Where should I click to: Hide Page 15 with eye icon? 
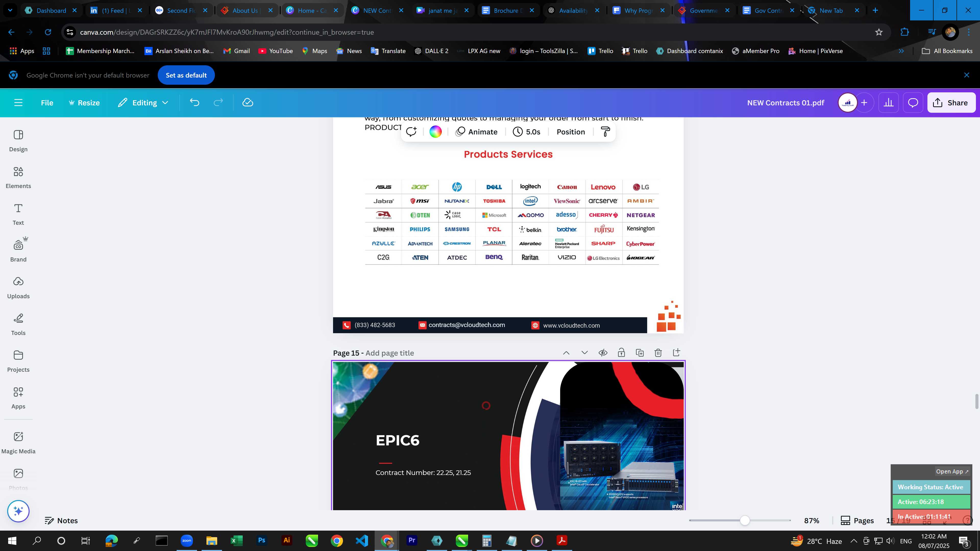[x=603, y=353]
